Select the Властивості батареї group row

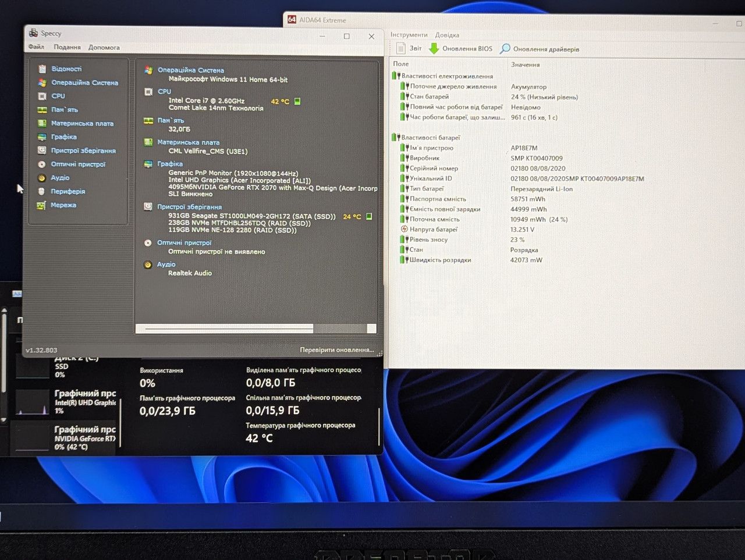coord(426,138)
